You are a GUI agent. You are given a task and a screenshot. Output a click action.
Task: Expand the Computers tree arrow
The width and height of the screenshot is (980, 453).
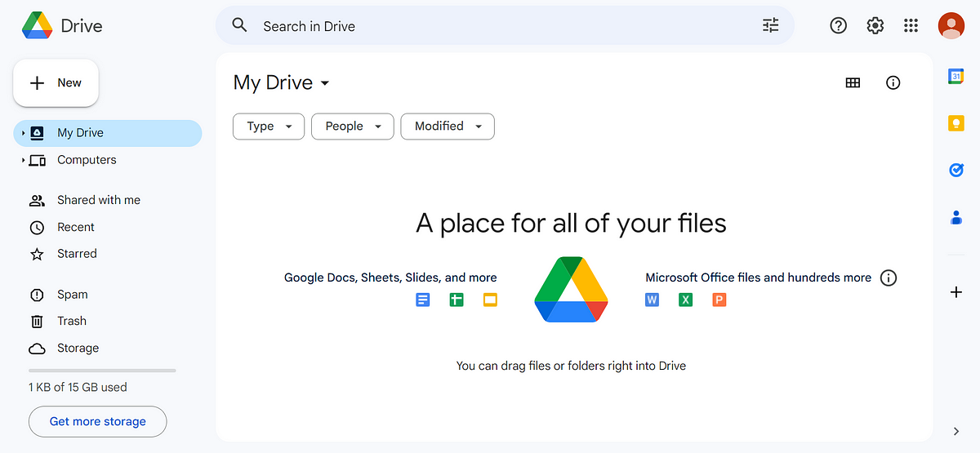point(23,160)
